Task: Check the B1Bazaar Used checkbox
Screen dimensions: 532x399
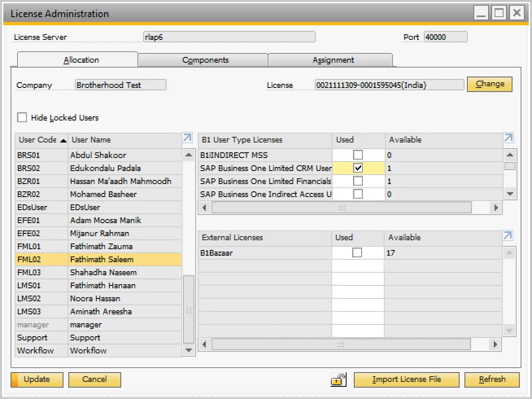Action: click(x=357, y=253)
